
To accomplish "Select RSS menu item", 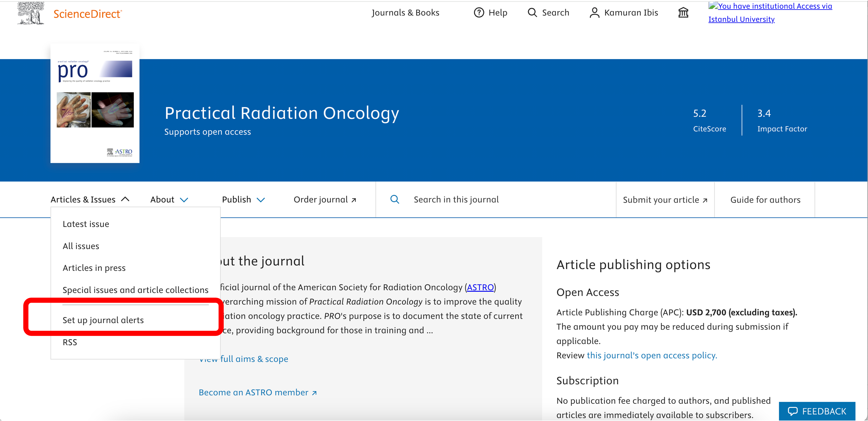I will [70, 342].
